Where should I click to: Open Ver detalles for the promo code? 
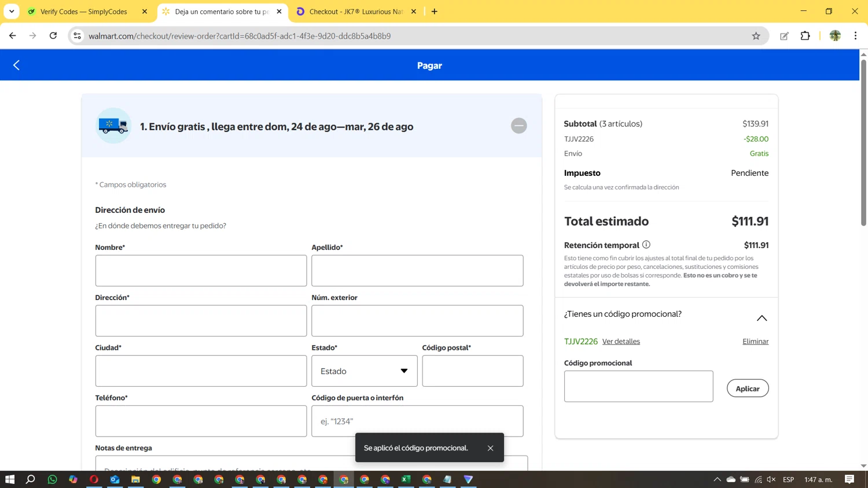point(621,342)
